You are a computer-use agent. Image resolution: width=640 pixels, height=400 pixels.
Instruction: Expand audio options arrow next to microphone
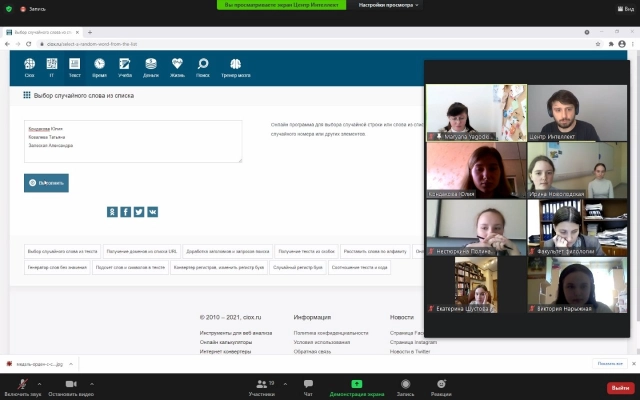(39, 384)
